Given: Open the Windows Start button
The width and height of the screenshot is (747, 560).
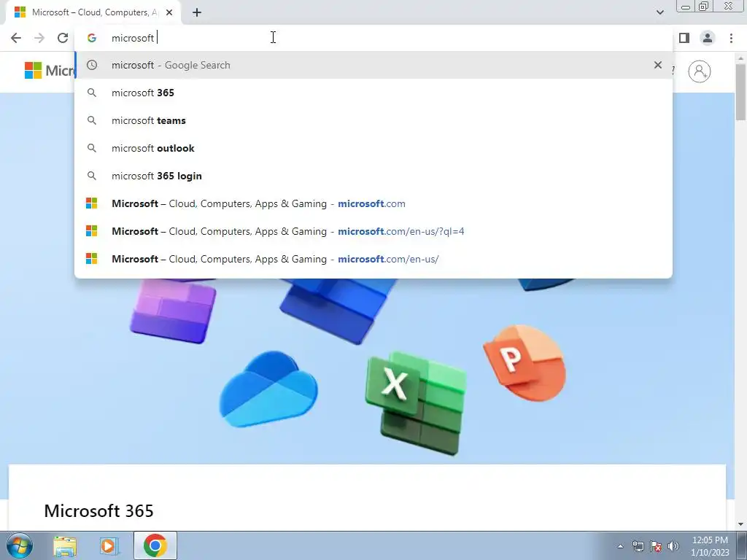Looking at the screenshot, I should (20, 545).
